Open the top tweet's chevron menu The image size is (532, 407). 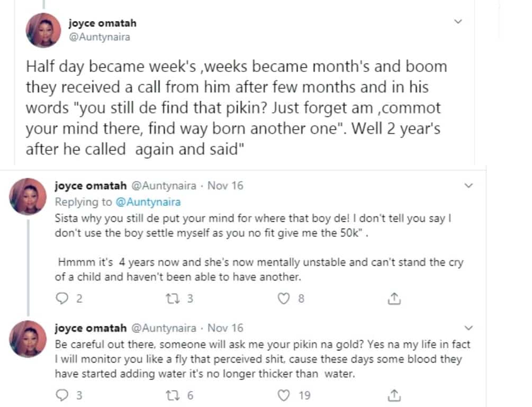point(458,22)
